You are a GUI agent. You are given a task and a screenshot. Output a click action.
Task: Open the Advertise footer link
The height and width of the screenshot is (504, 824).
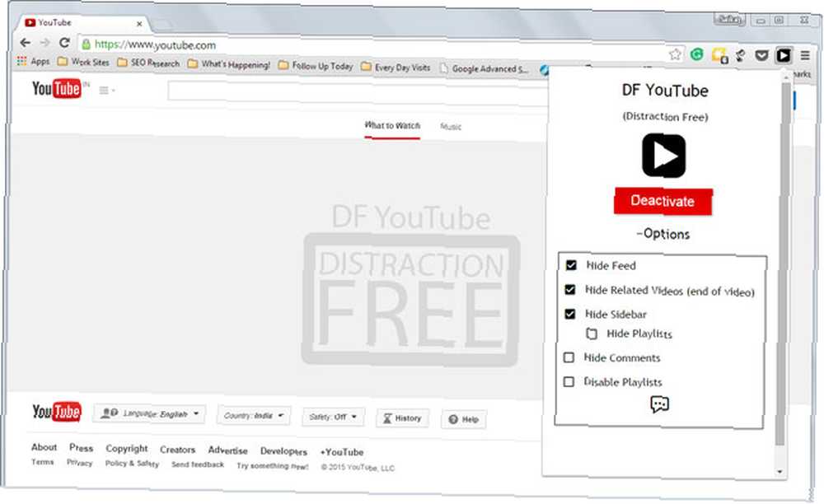coord(227,450)
